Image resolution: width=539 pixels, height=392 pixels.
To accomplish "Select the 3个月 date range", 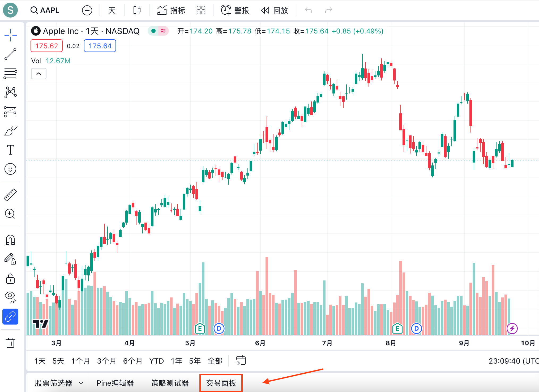I will click(106, 361).
